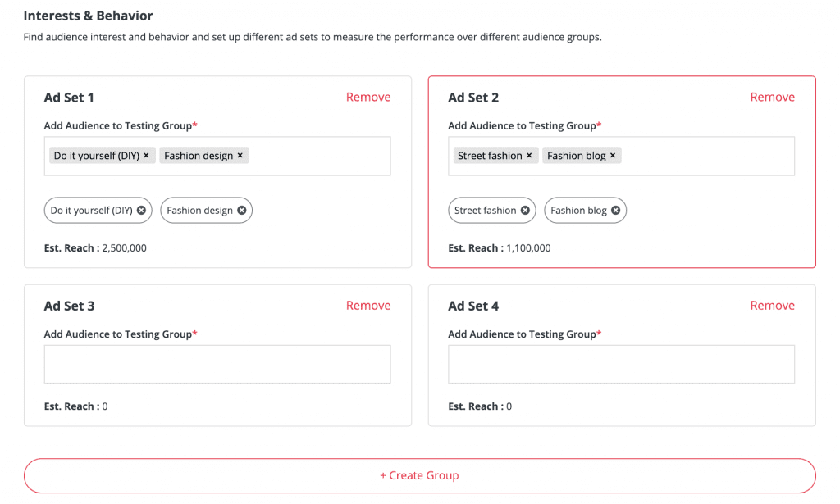Click circled x on Fashion design pill

click(x=242, y=211)
